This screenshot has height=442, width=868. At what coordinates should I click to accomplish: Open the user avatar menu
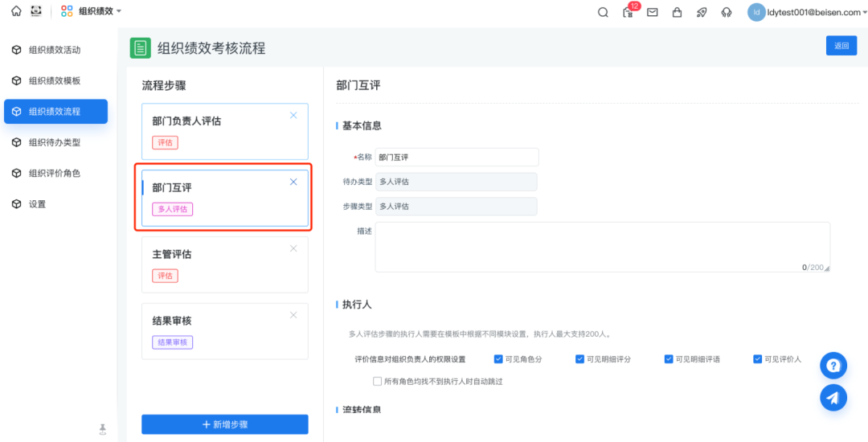756,12
